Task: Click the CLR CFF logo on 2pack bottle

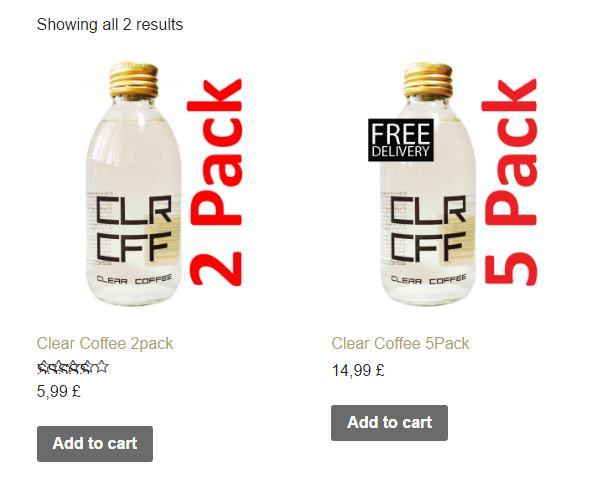Action: [133, 229]
